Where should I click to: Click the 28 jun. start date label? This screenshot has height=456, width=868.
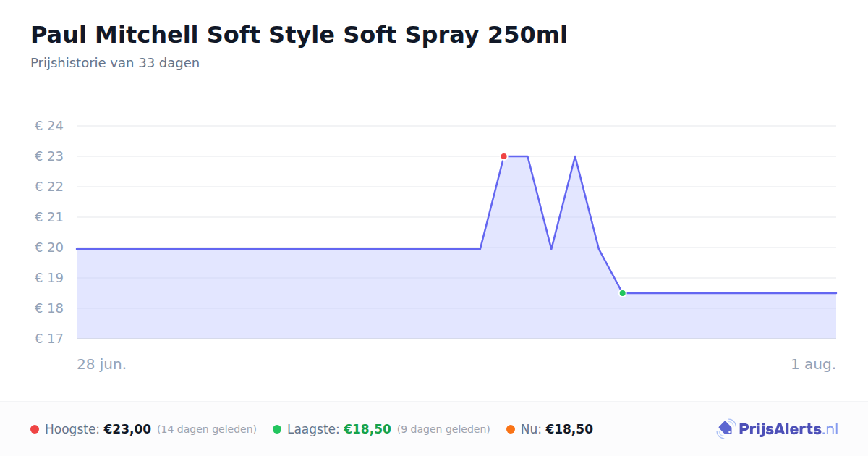pyautogui.click(x=102, y=364)
